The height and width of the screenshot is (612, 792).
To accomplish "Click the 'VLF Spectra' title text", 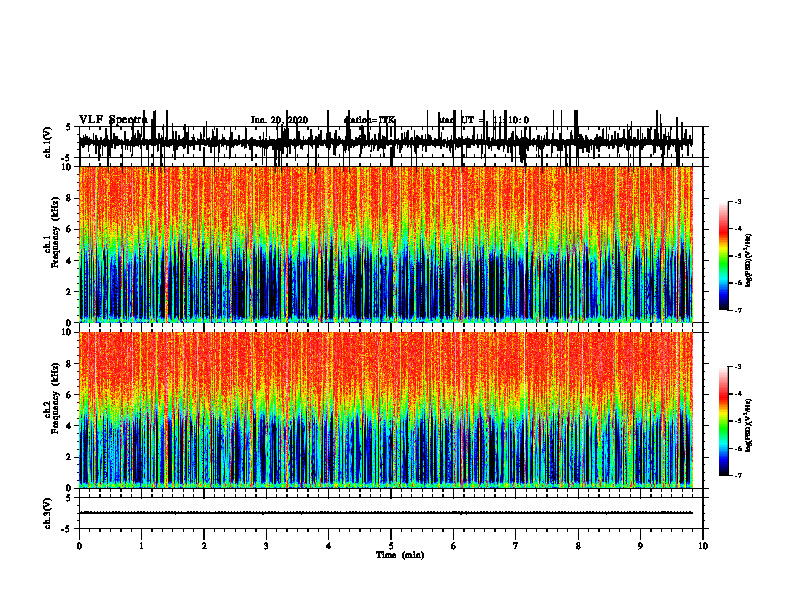I will point(113,120).
